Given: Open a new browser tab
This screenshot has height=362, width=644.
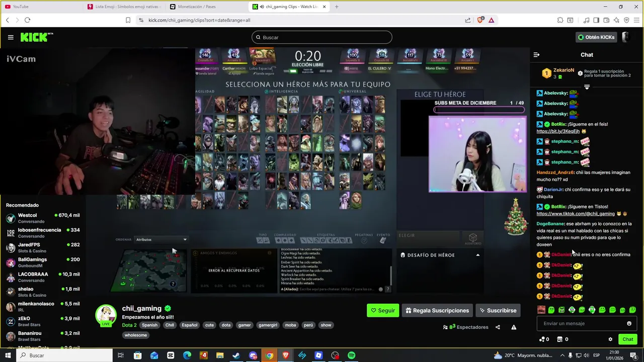Looking at the screenshot, I should (337, 7).
